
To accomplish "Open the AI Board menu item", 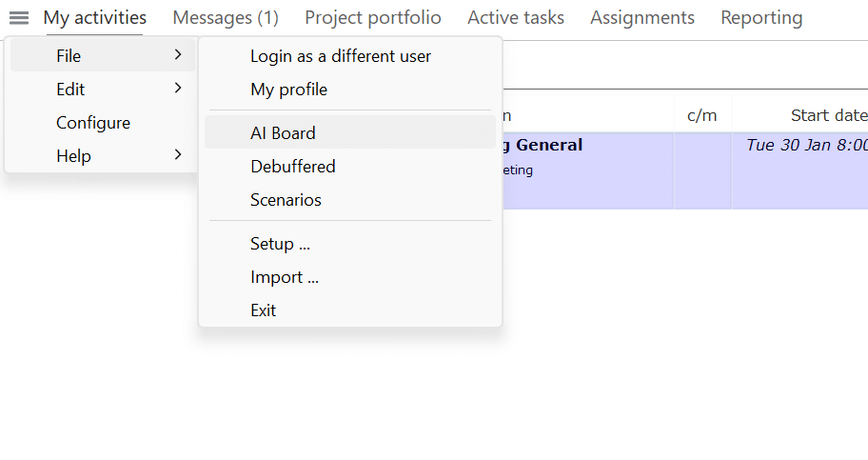I will (283, 133).
